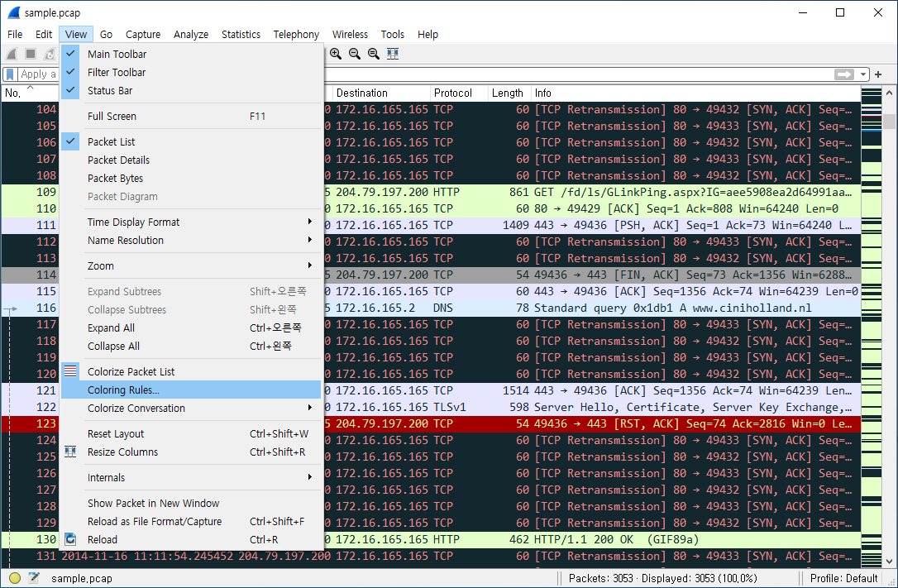
Task: Open the Edit menu
Action: (x=44, y=35)
